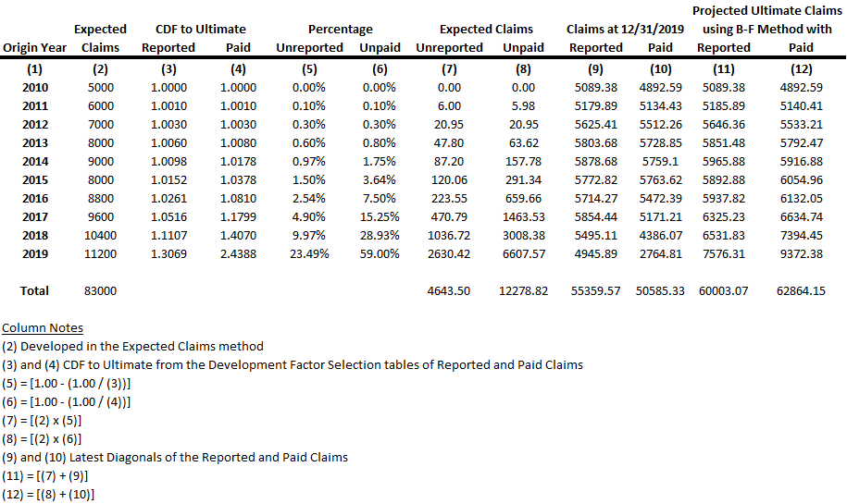
Task: Select the total reported claims 55359.57
Action: (x=595, y=290)
